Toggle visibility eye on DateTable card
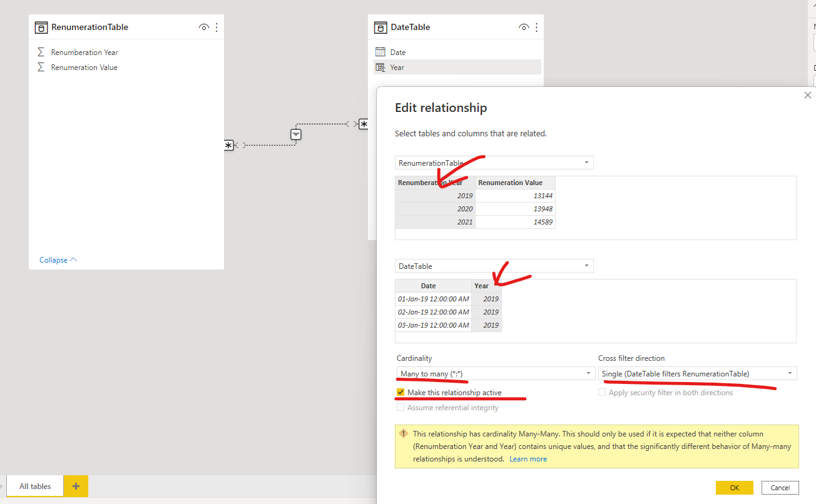This screenshot has width=816, height=504. (524, 28)
